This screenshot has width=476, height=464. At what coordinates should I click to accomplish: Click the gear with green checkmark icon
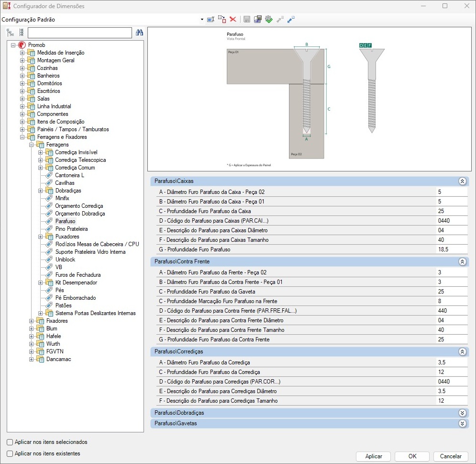(x=269, y=20)
